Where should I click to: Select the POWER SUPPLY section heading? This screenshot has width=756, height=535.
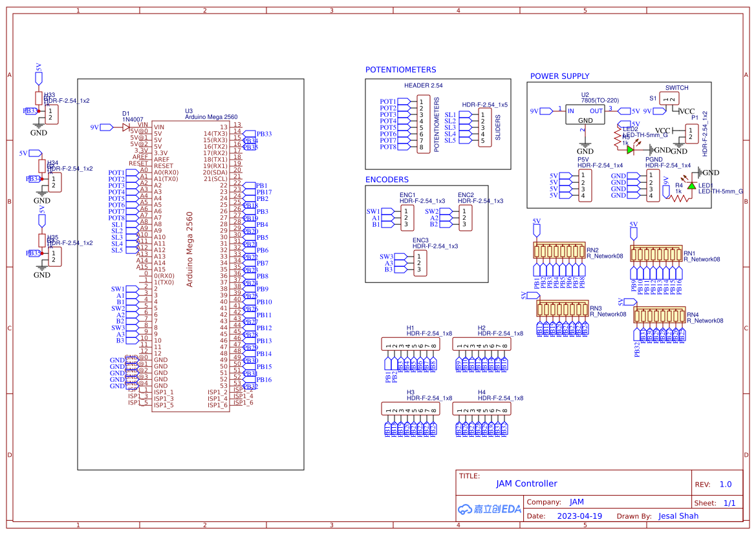560,76
